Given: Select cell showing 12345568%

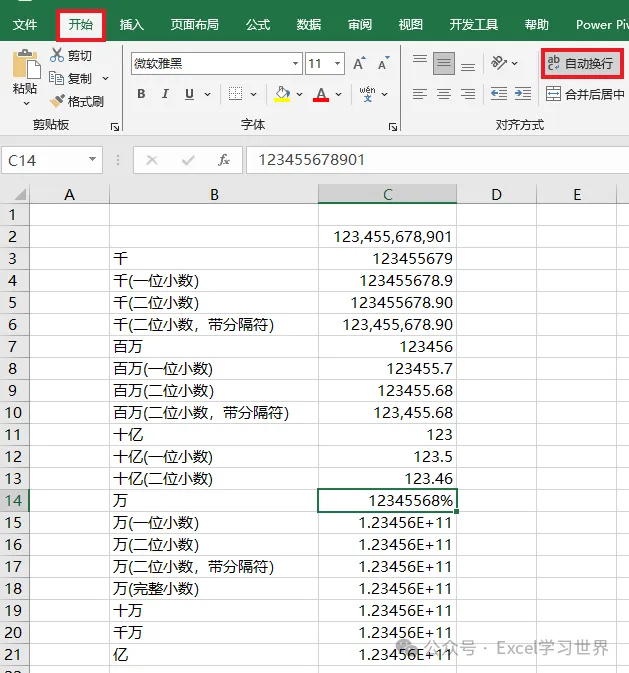Looking at the screenshot, I should pos(387,500).
